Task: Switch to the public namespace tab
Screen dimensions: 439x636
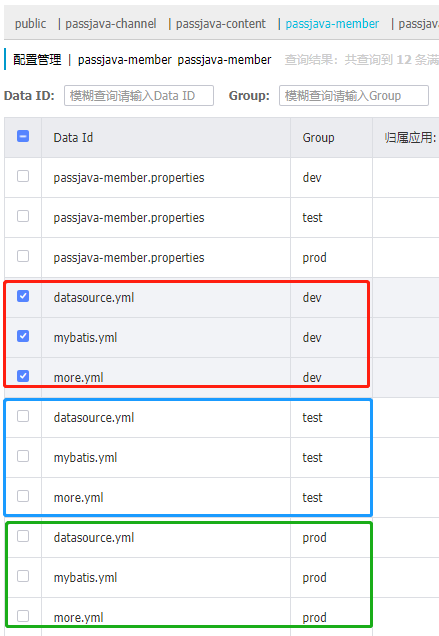Action: pos(30,24)
